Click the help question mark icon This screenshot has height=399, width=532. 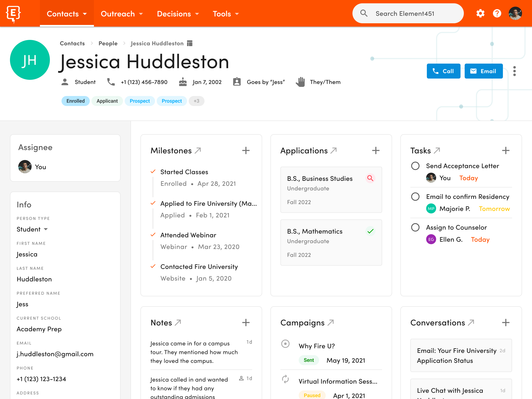tap(497, 14)
